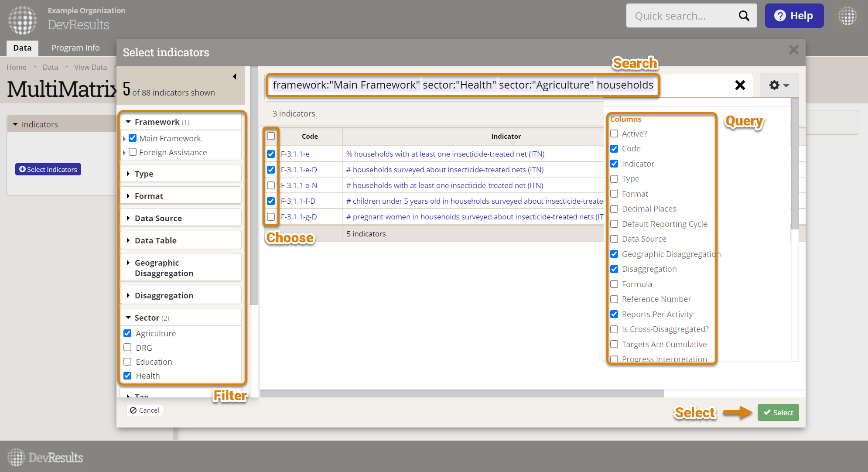Click the search input field
The image size is (868, 472).
click(462, 84)
